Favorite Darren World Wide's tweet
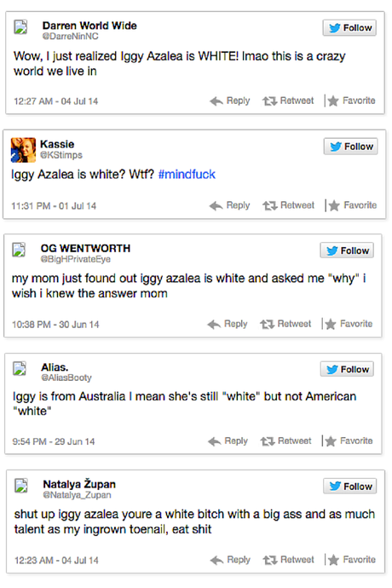Screen dimensions: 392x588 point(351,101)
